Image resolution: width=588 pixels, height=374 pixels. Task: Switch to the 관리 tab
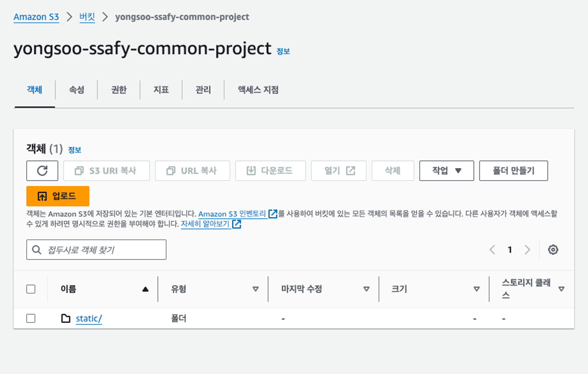203,90
